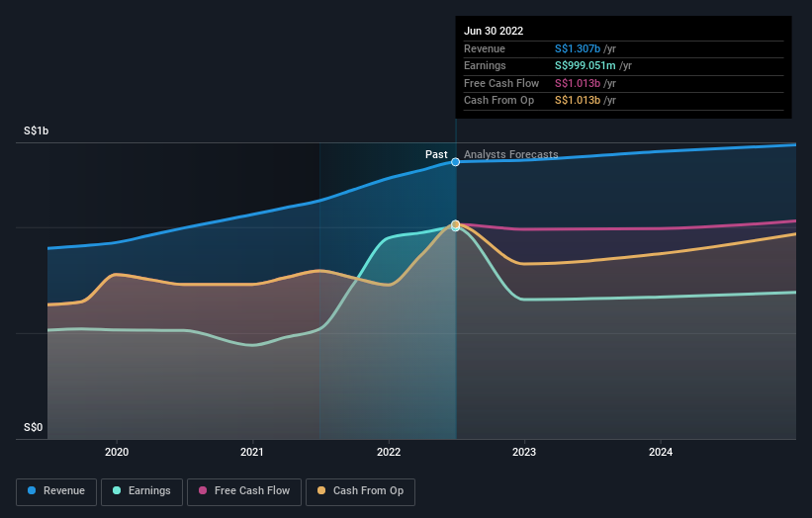Click the orange Cash From Op legend dot
Image resolution: width=812 pixels, height=518 pixels.
pos(321,490)
